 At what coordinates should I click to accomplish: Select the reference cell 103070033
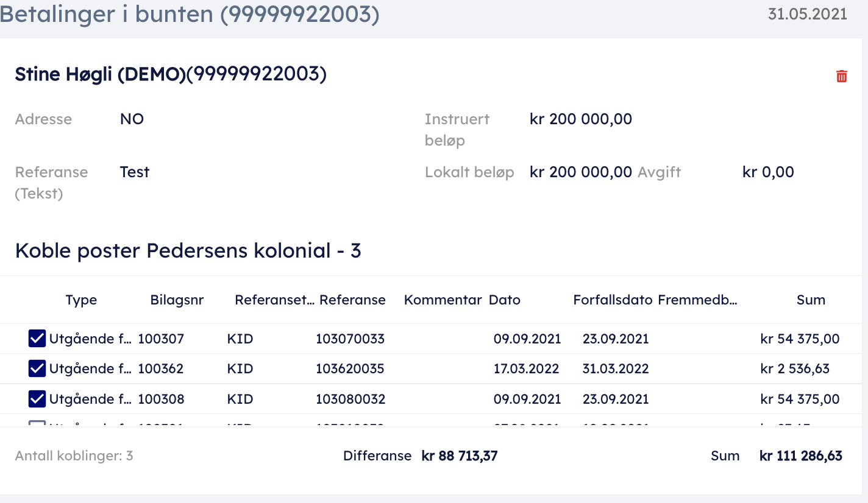[350, 339]
